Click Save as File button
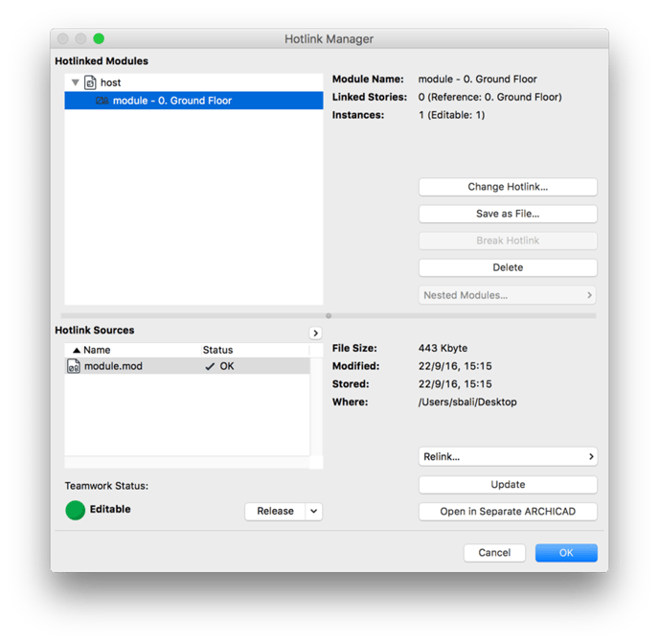 point(508,214)
